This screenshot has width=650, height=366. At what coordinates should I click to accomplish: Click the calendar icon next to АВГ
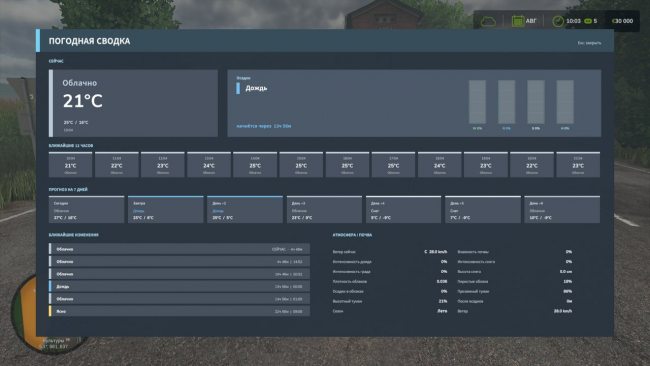tap(517, 21)
